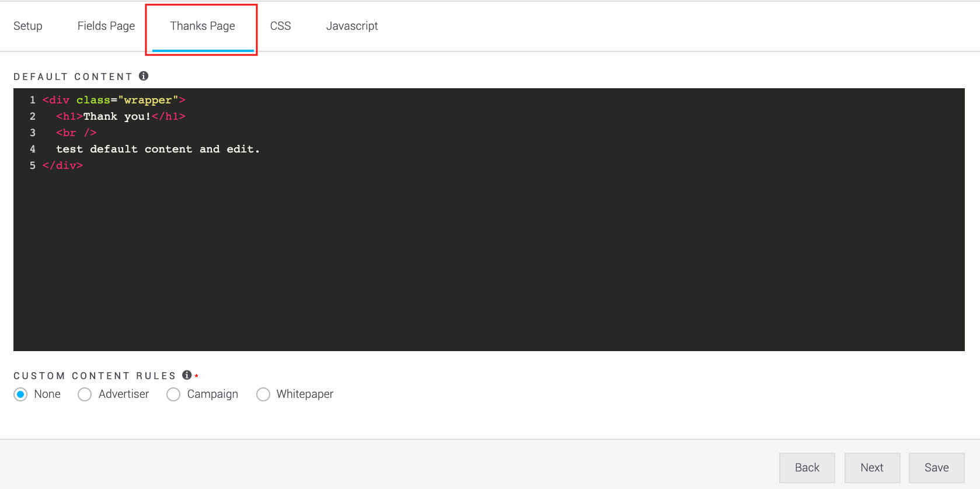Viewport: 980px width, 489px height.
Task: Click the closing </div> tag line
Action: coord(62,165)
